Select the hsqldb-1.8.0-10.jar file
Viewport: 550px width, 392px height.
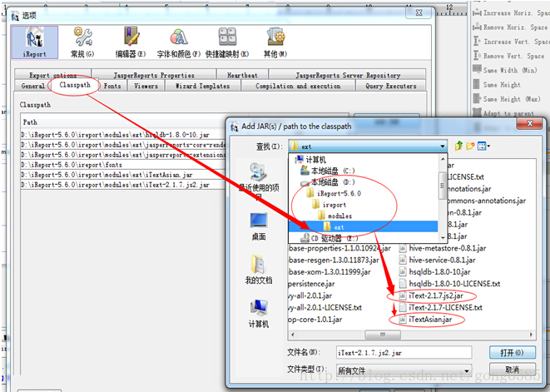435,272
